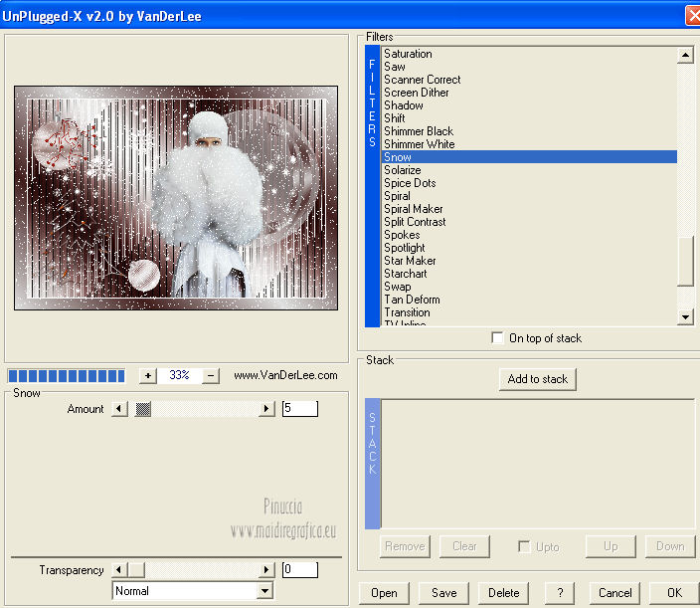The width and height of the screenshot is (700, 608).
Task: Click Transparency slider right arrow
Action: [266, 569]
